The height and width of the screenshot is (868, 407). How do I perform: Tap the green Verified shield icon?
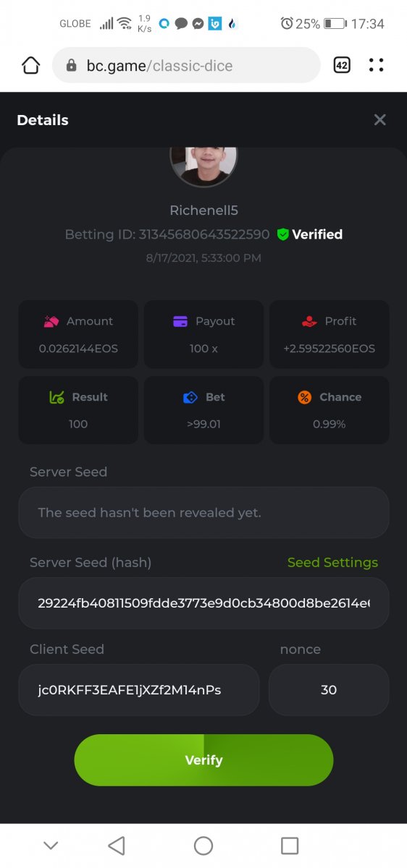pyautogui.click(x=283, y=234)
